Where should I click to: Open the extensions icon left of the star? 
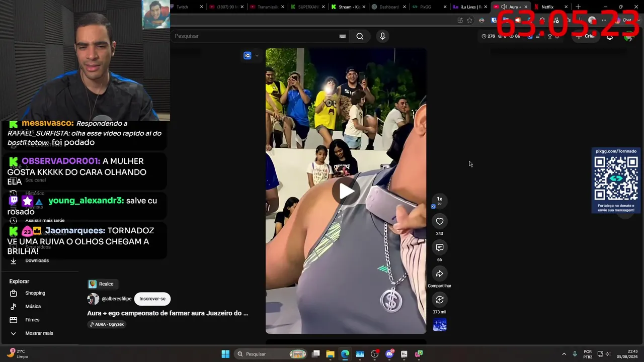tap(460, 20)
